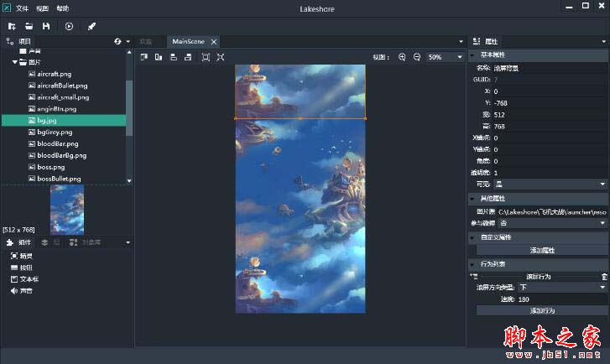Open the 视图 menu
This screenshot has width=610, height=364.
click(43, 8)
